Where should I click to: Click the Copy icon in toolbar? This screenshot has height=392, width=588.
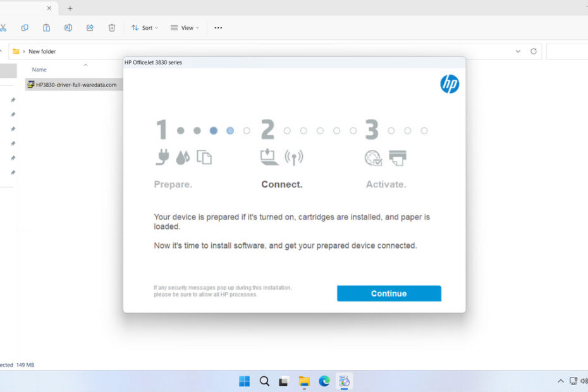click(x=25, y=28)
